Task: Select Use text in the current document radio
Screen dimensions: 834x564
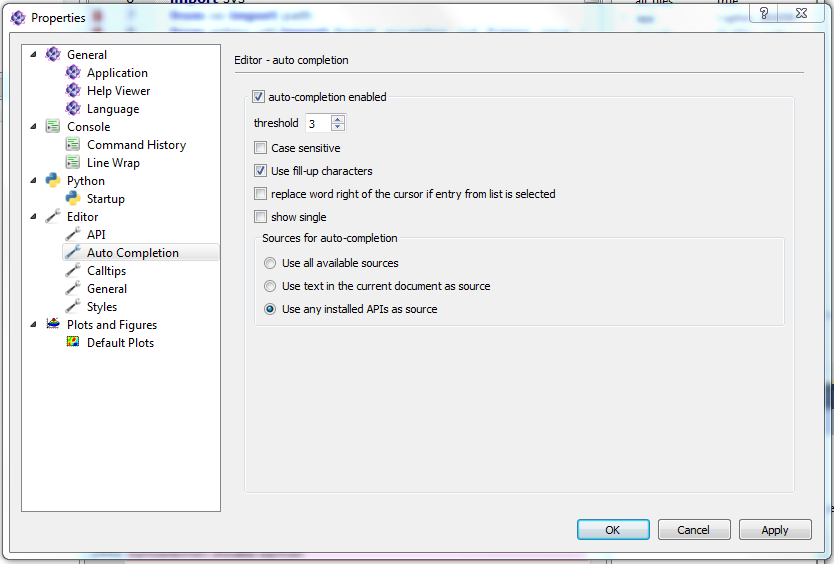Action: click(x=270, y=286)
